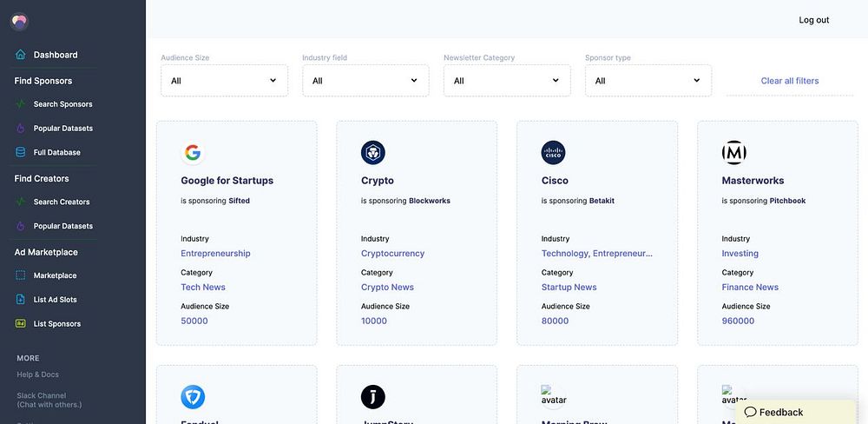Click Entrepreneurship industry on Google card
The image size is (868, 424).
coord(215,254)
